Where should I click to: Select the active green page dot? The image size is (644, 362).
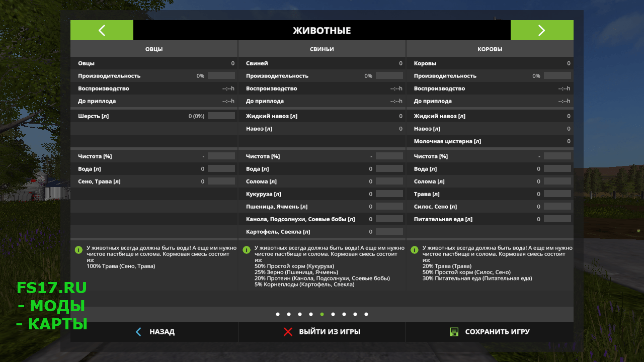coord(322,314)
